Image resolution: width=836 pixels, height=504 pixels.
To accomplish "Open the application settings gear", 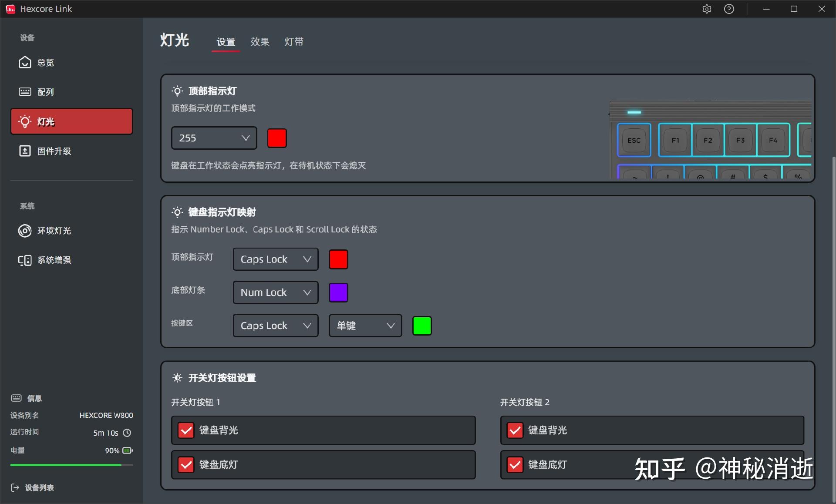I will point(707,9).
